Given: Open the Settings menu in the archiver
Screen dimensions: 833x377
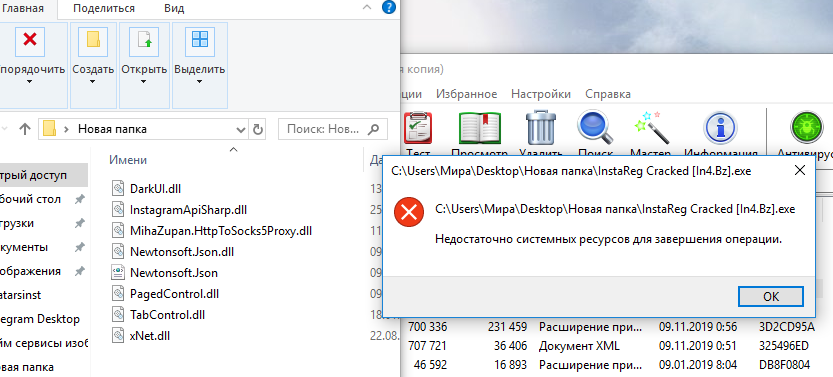Looking at the screenshot, I should [541, 94].
